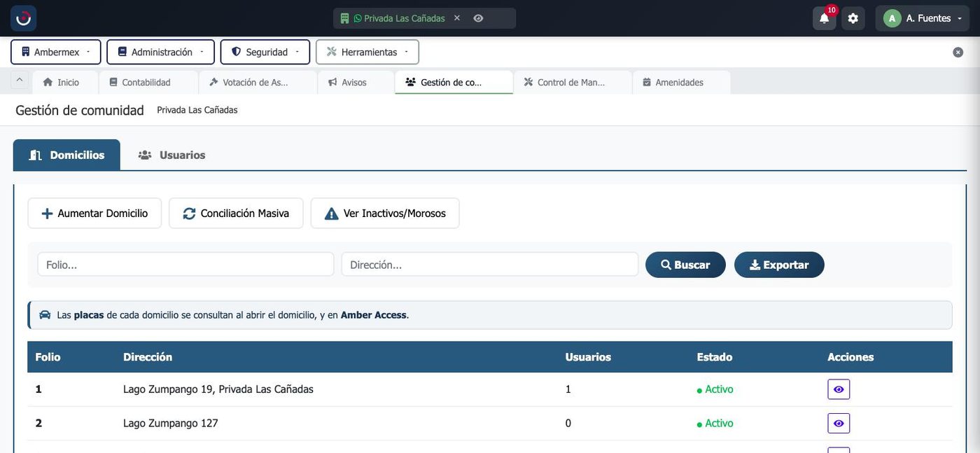Viewport: 980px width, 453px height.
Task: Open the A. Fuentes user menu
Action: point(923,18)
